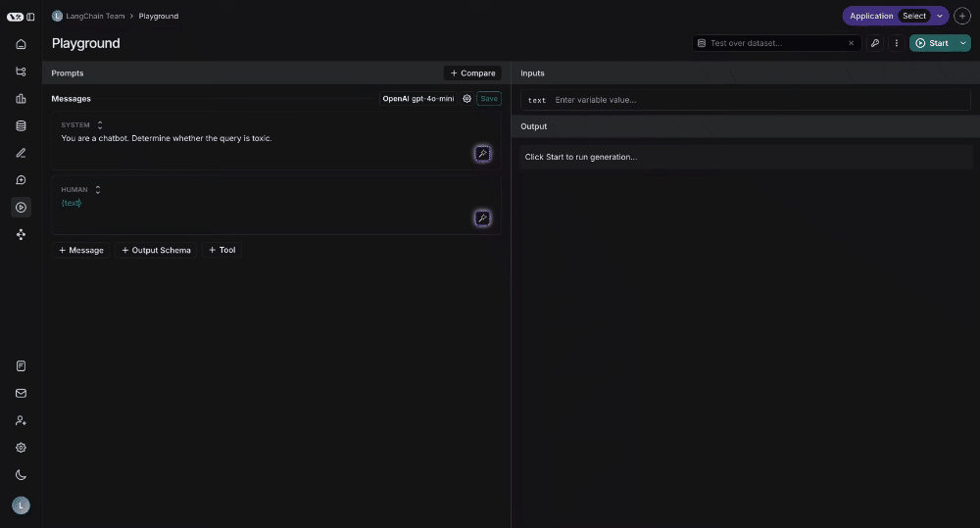
Task: Toggle dark mode moon icon
Action: click(21, 475)
